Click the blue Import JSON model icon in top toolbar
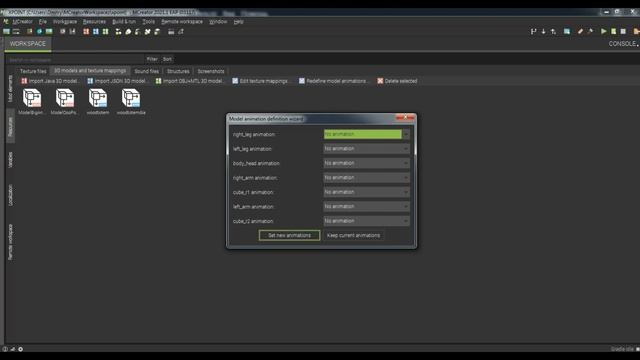Viewport: 640px width, 360px height. click(96, 31)
